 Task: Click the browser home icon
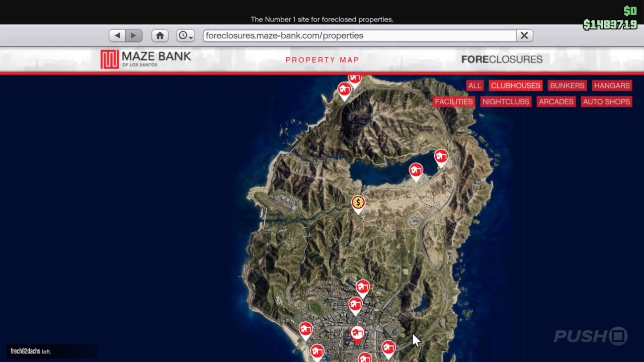(x=159, y=35)
